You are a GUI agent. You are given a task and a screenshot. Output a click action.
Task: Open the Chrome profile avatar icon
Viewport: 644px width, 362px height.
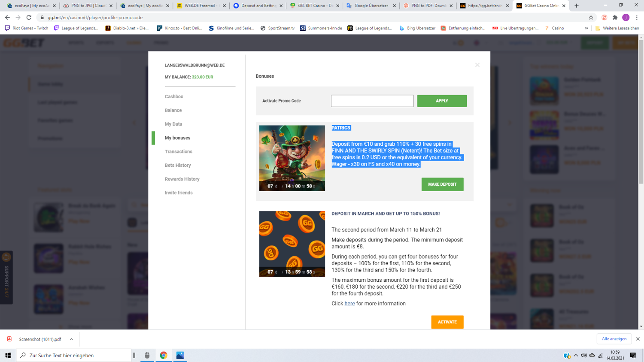[626, 18]
